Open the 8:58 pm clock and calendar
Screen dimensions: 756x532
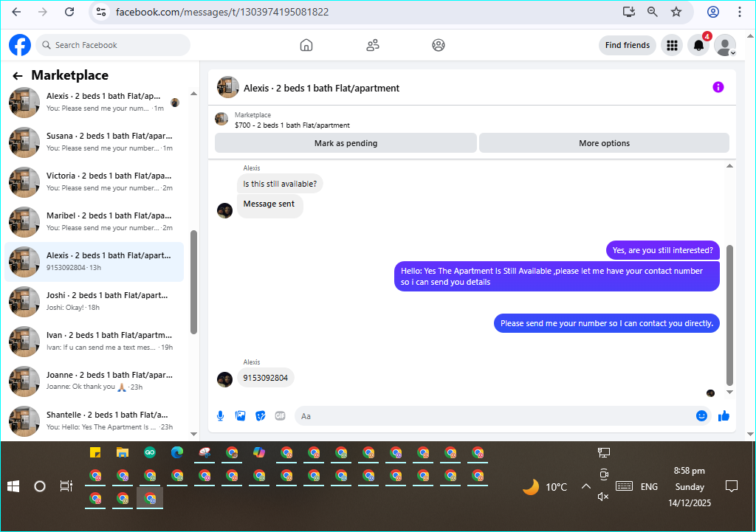(x=689, y=487)
